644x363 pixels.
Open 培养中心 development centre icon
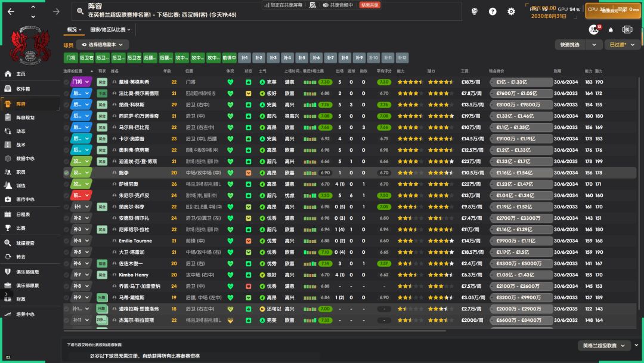pos(8,314)
